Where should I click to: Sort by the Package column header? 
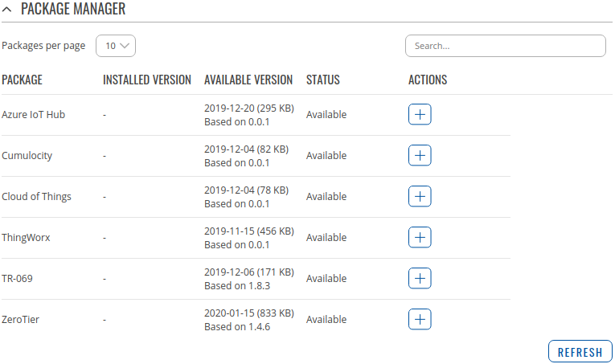coord(23,80)
